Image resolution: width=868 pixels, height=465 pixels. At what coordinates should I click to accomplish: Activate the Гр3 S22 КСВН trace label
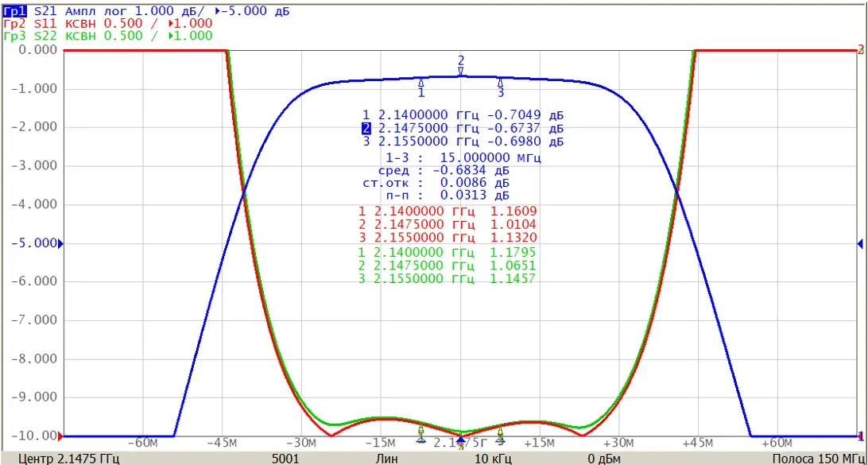(108, 36)
